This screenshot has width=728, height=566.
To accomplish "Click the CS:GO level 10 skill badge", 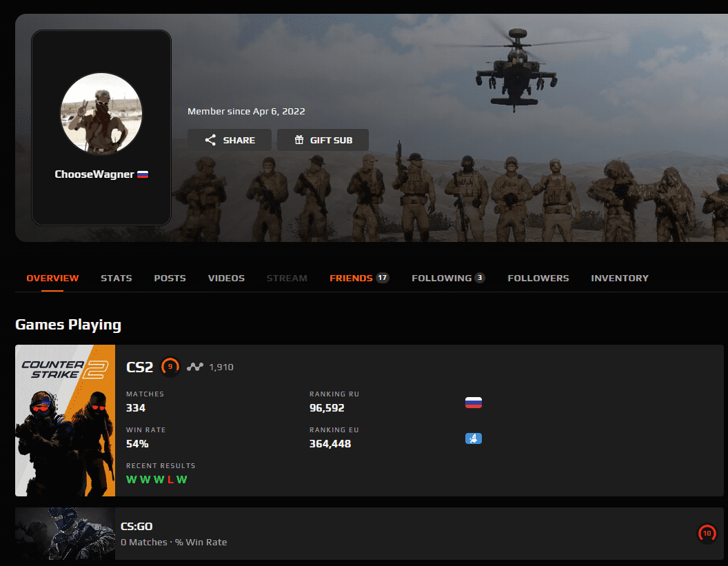I will 707,534.
